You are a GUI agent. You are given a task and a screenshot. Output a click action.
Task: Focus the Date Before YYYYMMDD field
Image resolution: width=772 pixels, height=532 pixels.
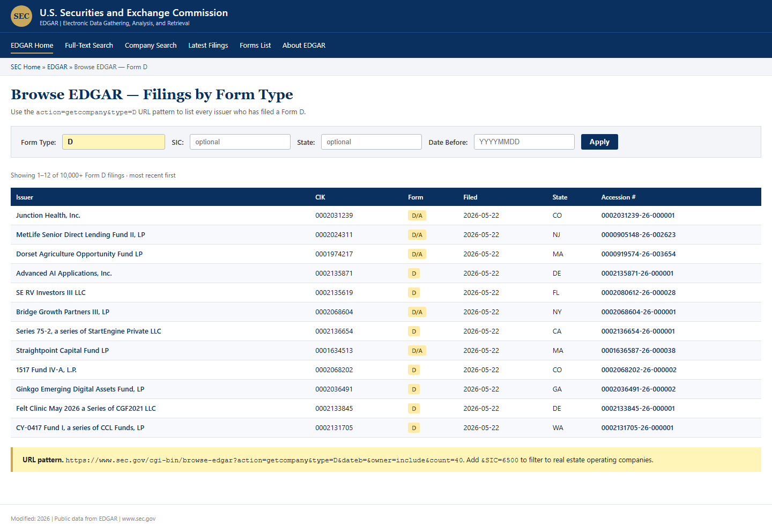(x=524, y=142)
